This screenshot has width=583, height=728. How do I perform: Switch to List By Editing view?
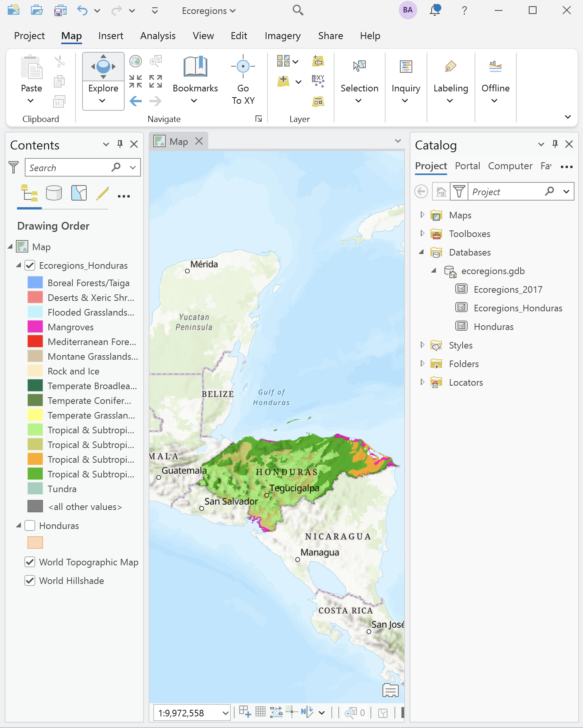point(102,193)
